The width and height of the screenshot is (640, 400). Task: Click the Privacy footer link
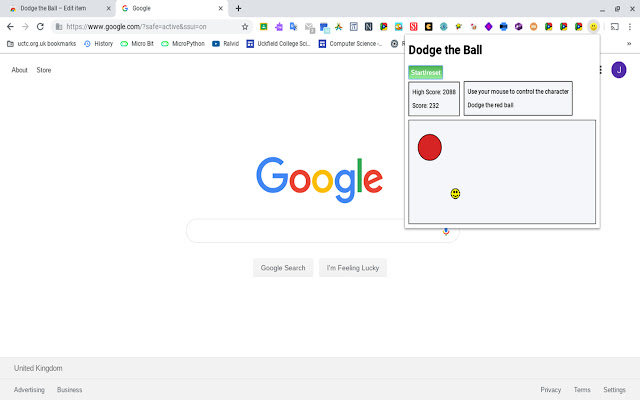[551, 390]
